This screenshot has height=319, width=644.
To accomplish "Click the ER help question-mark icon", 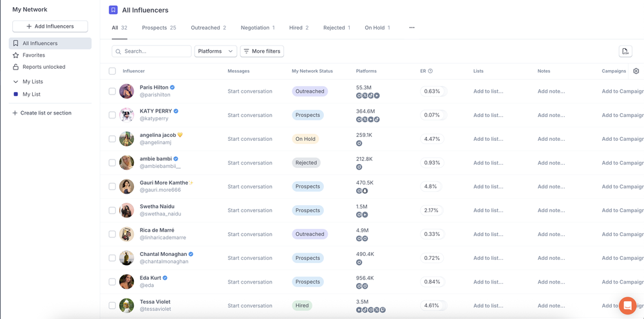I will (430, 71).
